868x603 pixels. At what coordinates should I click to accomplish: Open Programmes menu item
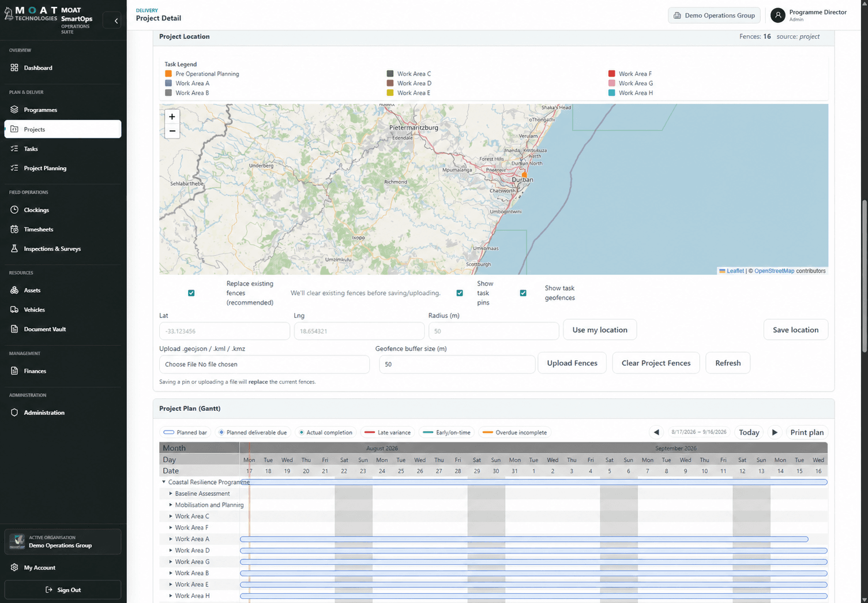coord(63,110)
